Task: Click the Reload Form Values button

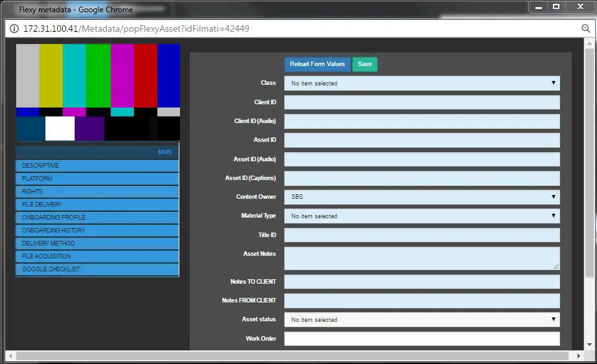Action: pyautogui.click(x=317, y=64)
